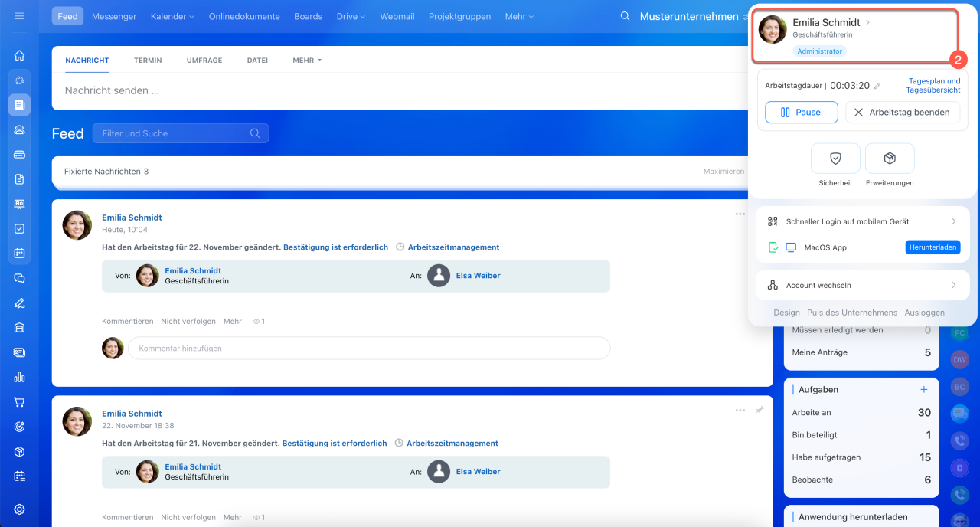
Task: Pin the 22. November 18:38 post
Action: (x=759, y=410)
